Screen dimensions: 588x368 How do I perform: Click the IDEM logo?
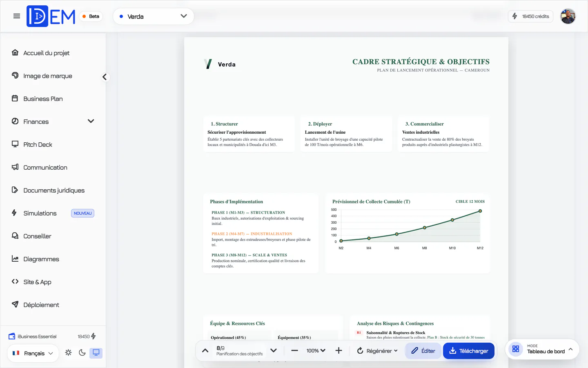[51, 16]
